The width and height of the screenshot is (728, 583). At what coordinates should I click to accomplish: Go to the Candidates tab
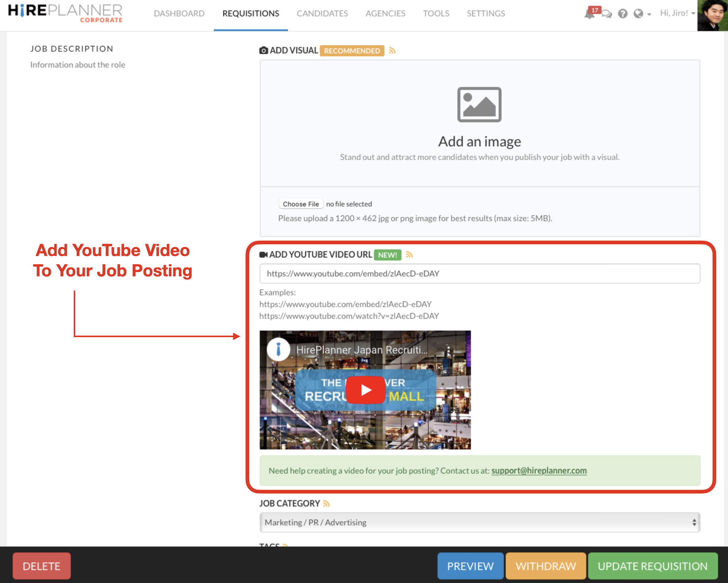pyautogui.click(x=322, y=14)
